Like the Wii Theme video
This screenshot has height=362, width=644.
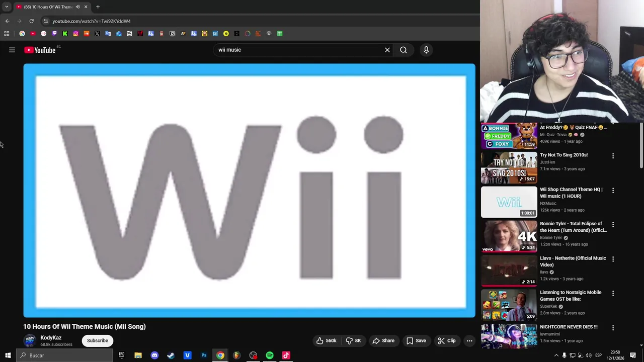coord(326,340)
